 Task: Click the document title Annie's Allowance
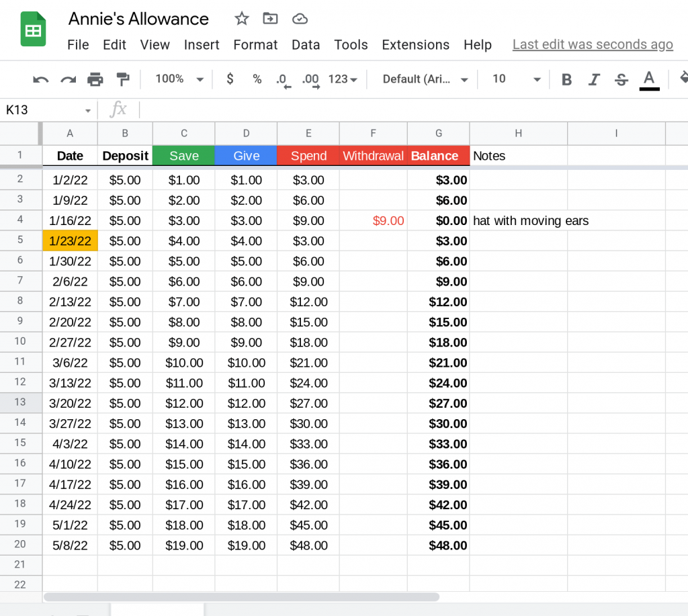(x=138, y=19)
